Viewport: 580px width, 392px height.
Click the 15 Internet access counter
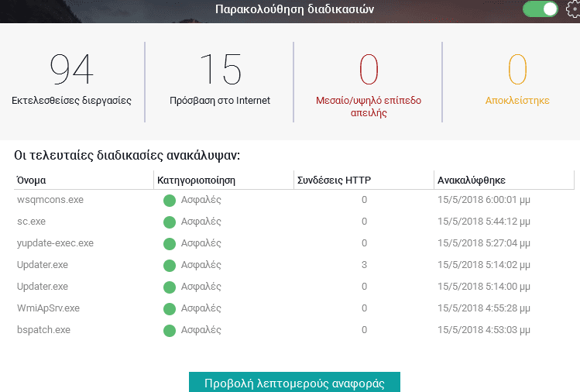221,69
